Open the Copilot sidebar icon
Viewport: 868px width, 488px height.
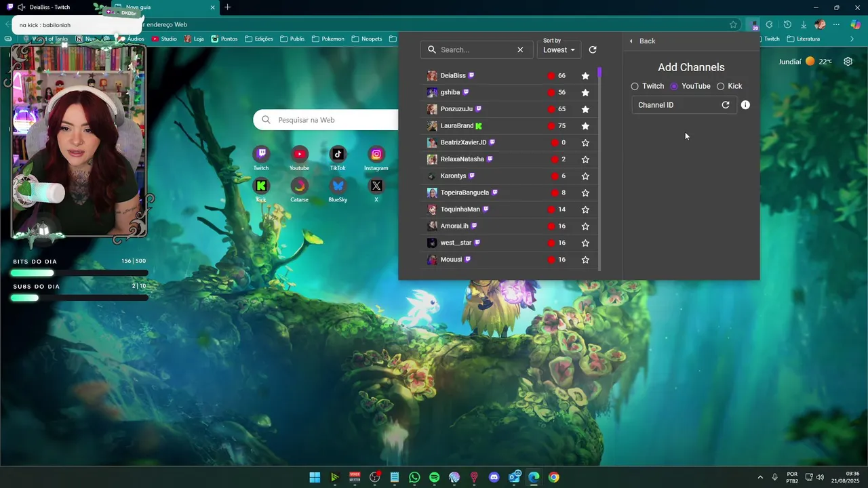click(x=855, y=24)
